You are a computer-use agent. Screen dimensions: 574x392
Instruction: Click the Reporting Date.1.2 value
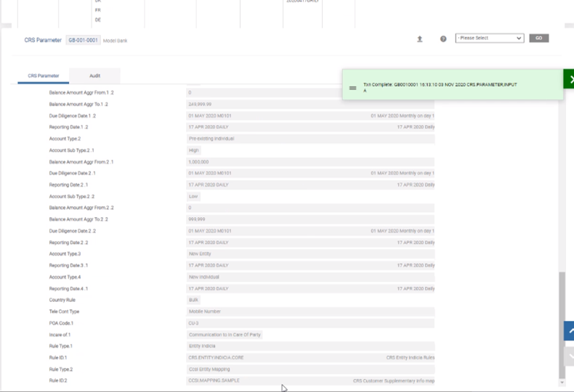[x=310, y=127]
